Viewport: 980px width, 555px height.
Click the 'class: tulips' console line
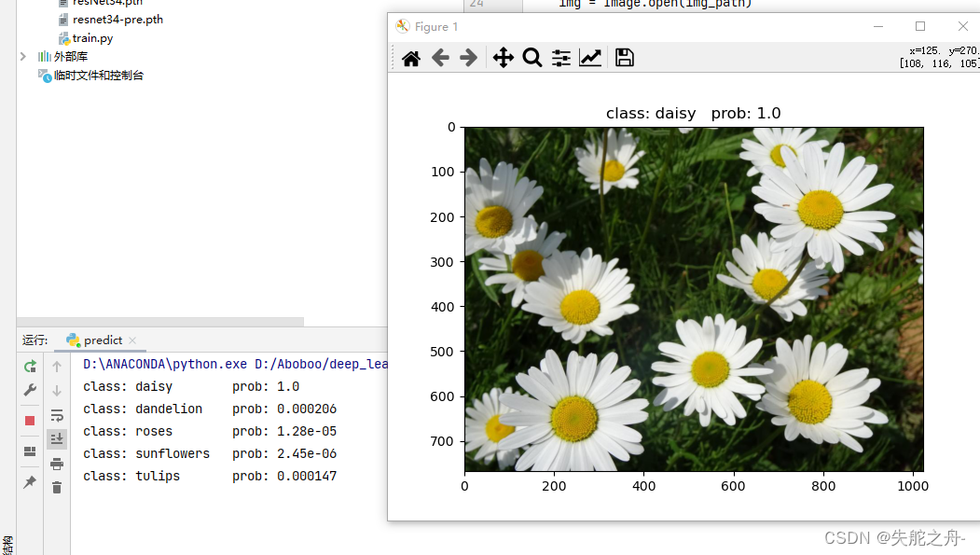pyautogui.click(x=210, y=477)
